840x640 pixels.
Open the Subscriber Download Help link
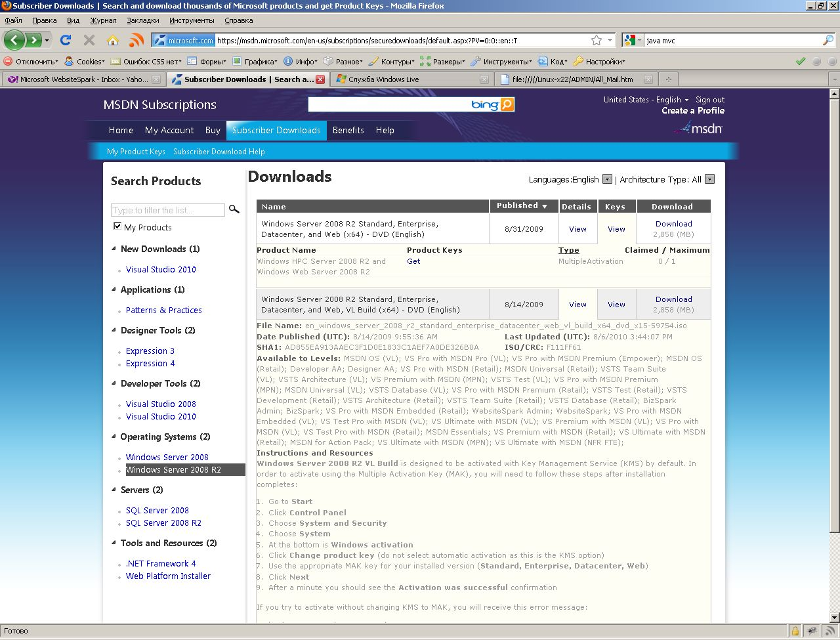point(219,152)
